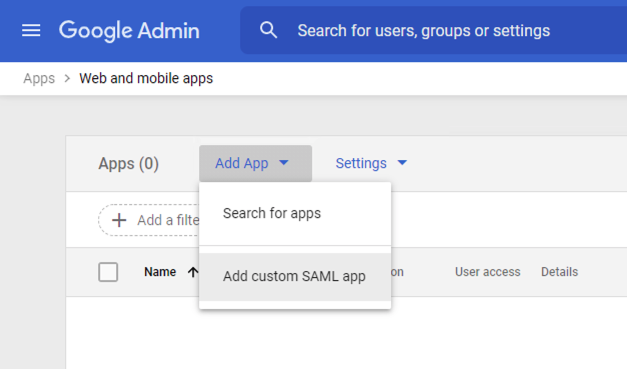Click the search magnifier icon

(268, 30)
